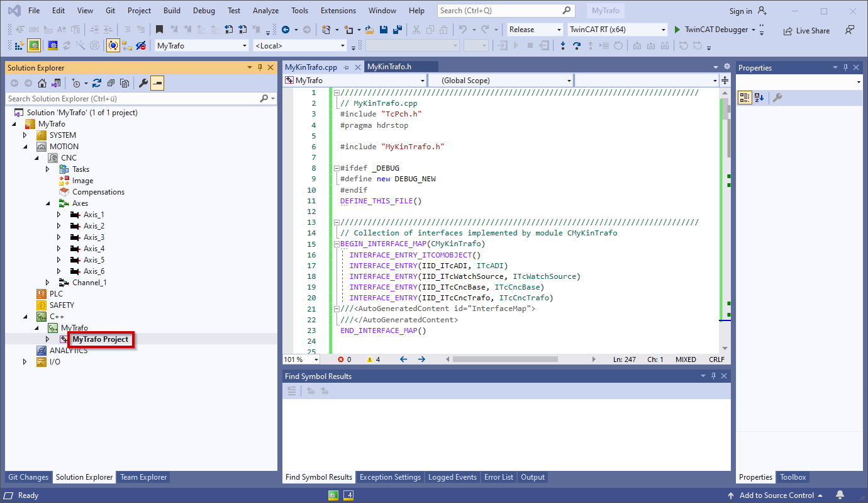
Task: Toggle pin on the Solution Explorer panel
Action: [x=260, y=67]
